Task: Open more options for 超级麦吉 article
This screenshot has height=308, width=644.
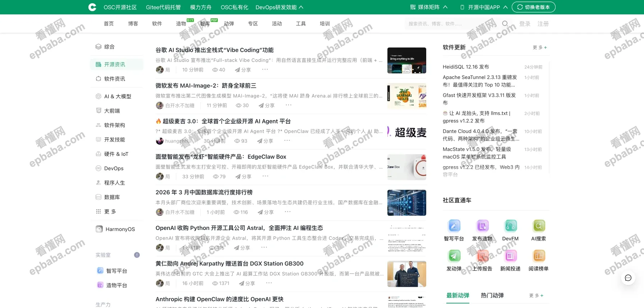Action: pyautogui.click(x=287, y=140)
